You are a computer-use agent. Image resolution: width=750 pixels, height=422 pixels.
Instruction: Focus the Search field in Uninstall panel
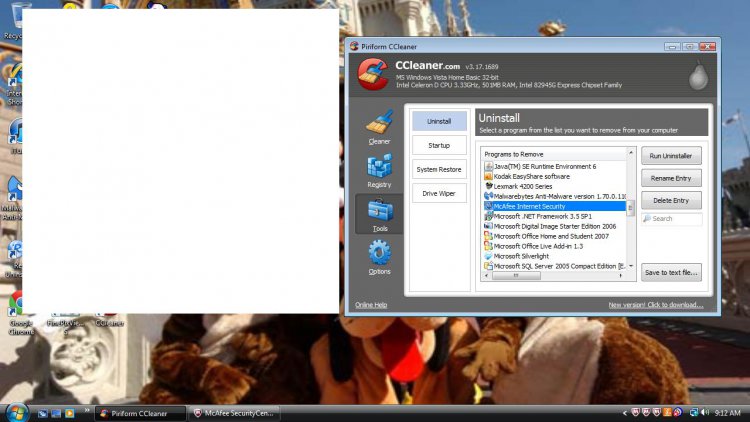pyautogui.click(x=672, y=219)
